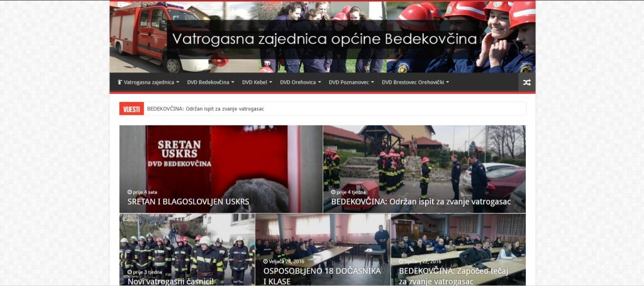Open article Novi vatrogasni časnici!

170,282
